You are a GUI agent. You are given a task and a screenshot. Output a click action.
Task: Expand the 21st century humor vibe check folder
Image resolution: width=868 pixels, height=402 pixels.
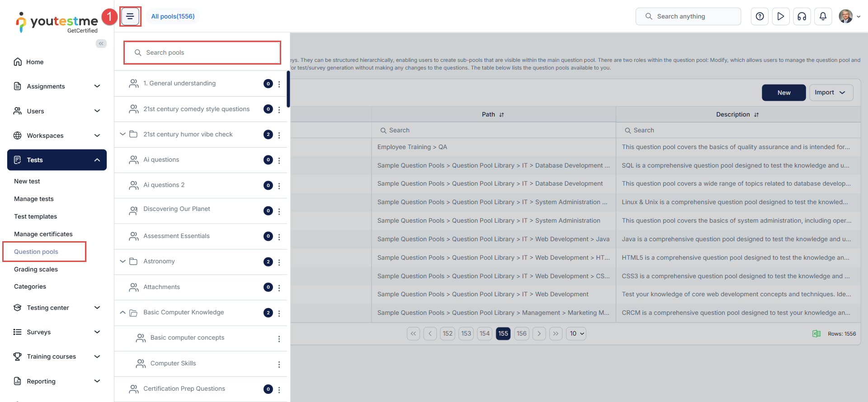123,134
